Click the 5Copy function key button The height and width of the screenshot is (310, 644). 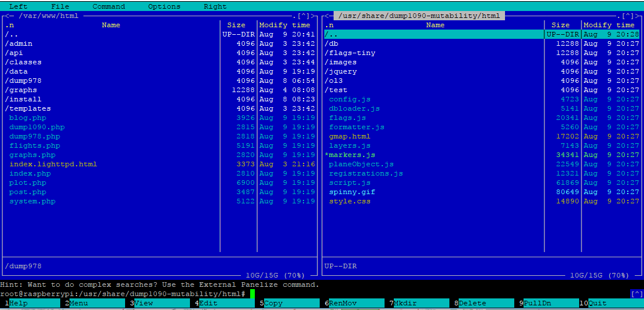point(289,303)
